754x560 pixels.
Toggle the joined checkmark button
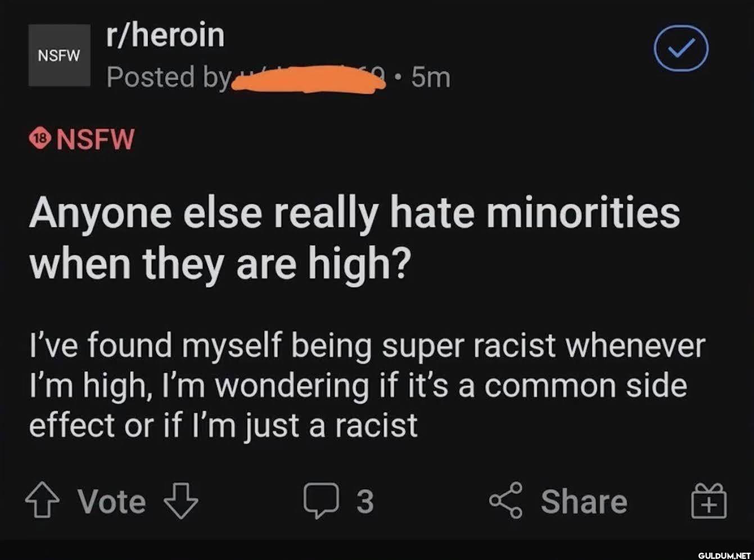click(x=681, y=48)
